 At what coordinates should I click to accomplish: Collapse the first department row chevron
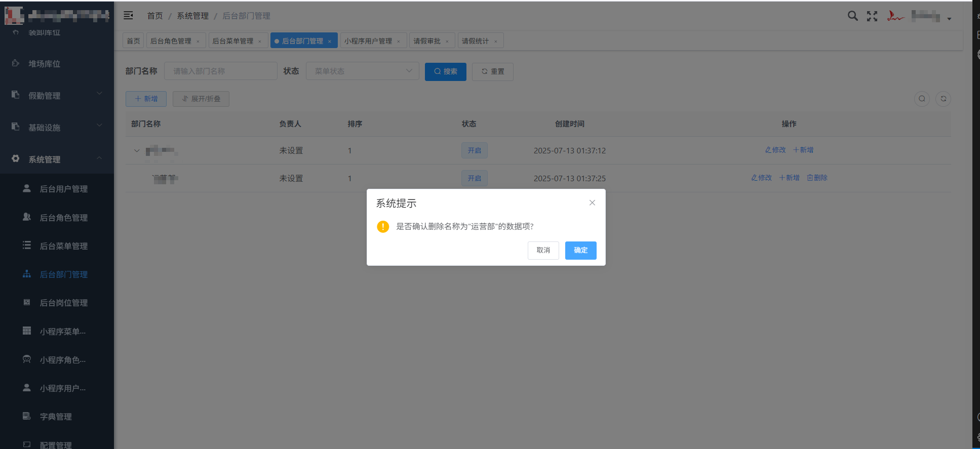click(x=137, y=150)
